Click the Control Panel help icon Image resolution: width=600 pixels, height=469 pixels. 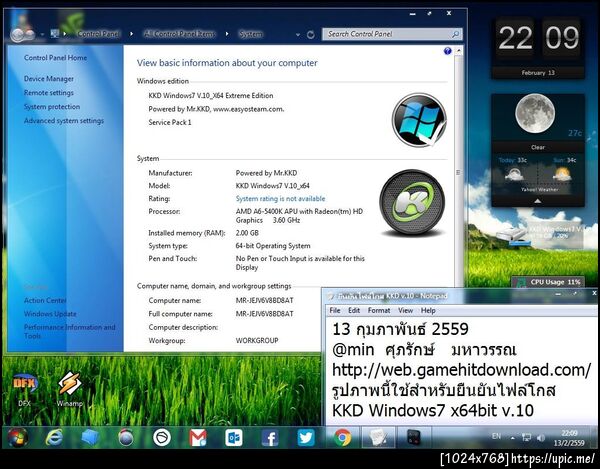tap(447, 51)
